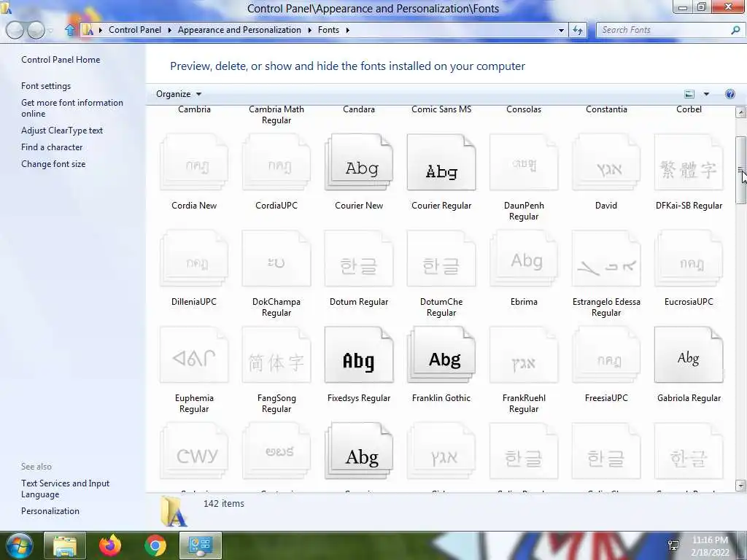Select the Gabriola Regular font
747x560 pixels.
[x=689, y=355]
